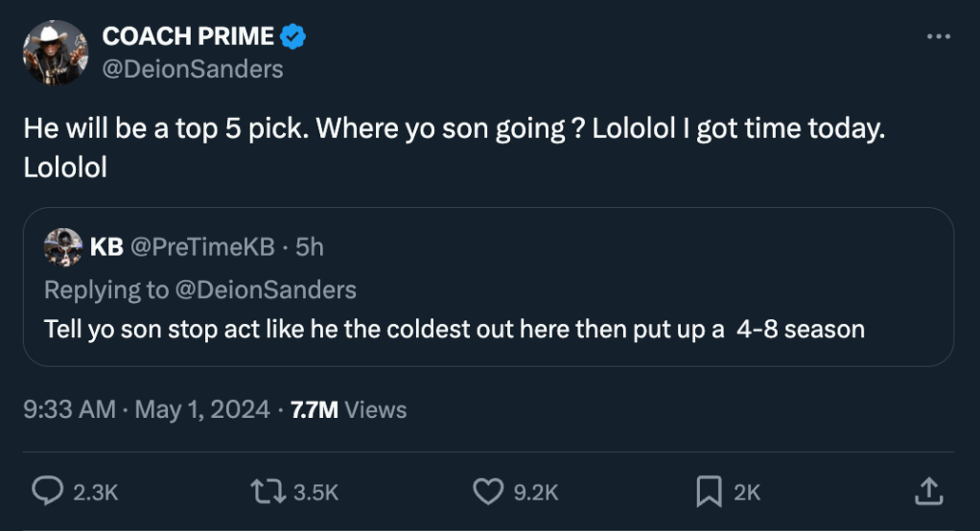This screenshot has height=531, width=980.
Task: Open Coach Prime's profile avatar
Action: tap(56, 53)
